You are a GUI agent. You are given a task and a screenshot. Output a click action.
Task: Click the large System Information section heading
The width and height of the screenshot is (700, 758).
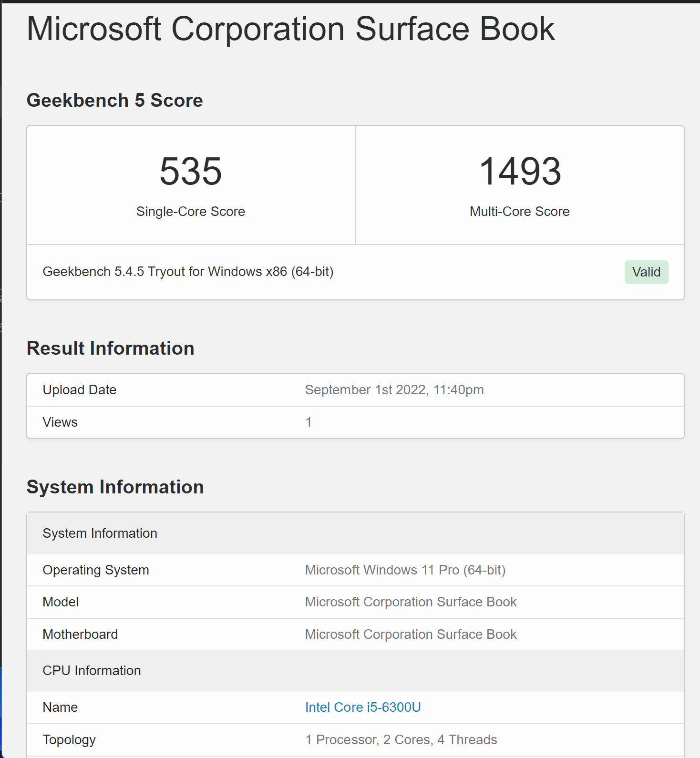point(115,487)
